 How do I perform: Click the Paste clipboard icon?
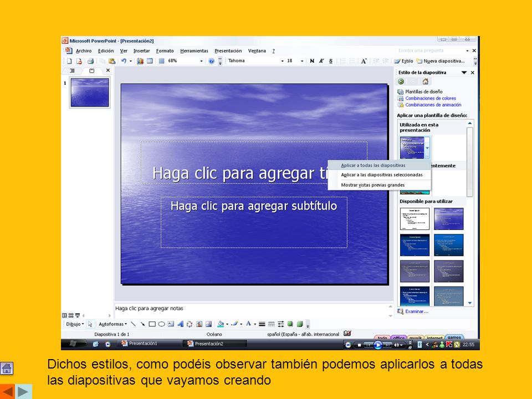111,61
